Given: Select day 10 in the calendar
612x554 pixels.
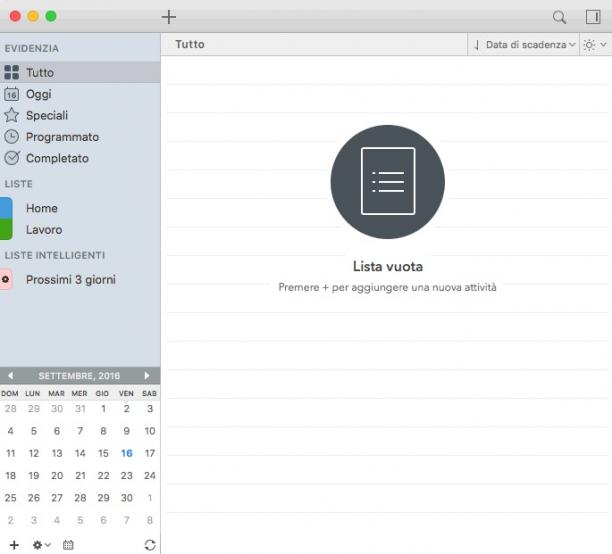Looking at the screenshot, I should tap(149, 431).
